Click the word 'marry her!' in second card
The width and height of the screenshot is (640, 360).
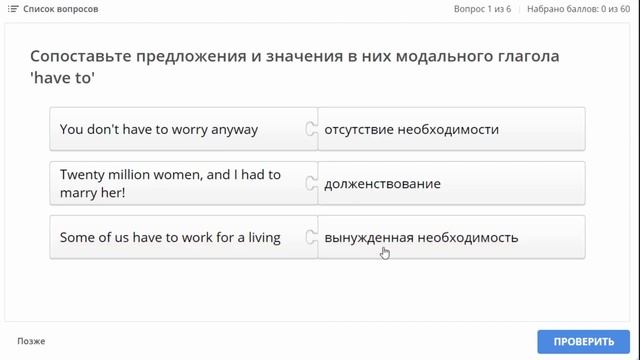(x=93, y=193)
